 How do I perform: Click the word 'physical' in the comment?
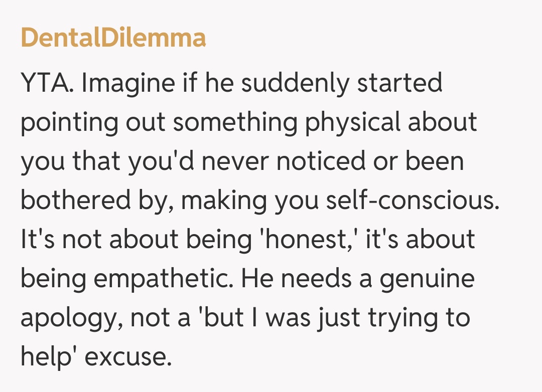pos(353,123)
